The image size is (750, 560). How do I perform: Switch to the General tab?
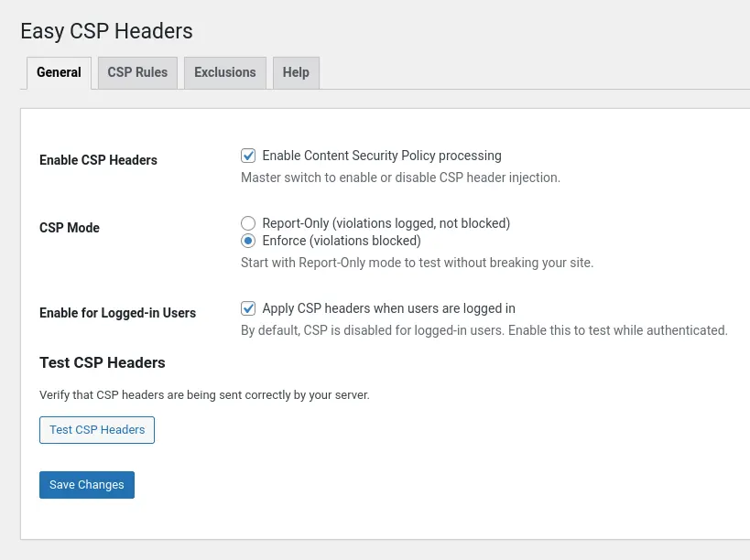click(60, 72)
